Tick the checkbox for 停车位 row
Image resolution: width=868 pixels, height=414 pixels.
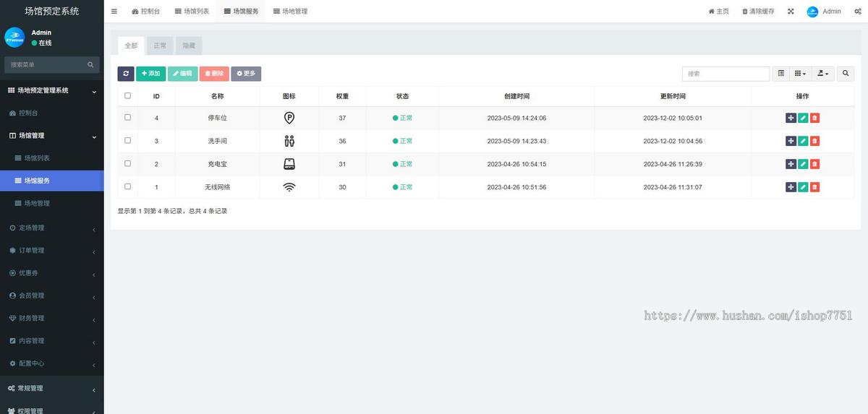128,118
